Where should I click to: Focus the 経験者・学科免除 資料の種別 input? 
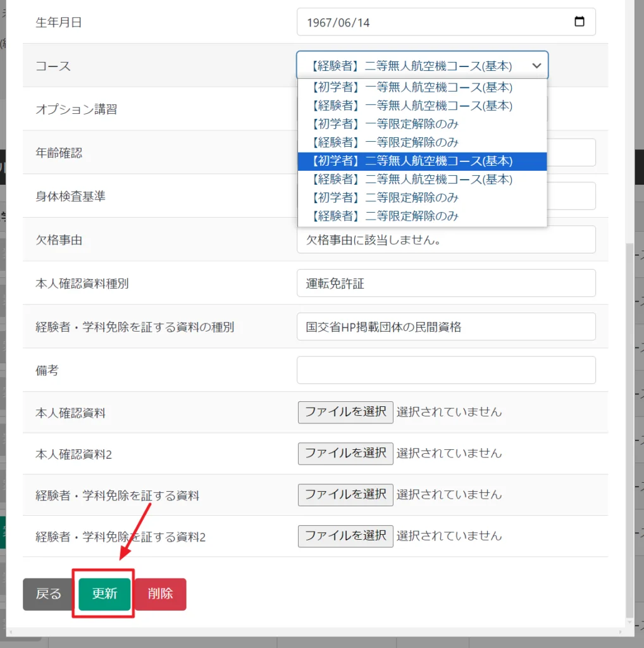(446, 327)
